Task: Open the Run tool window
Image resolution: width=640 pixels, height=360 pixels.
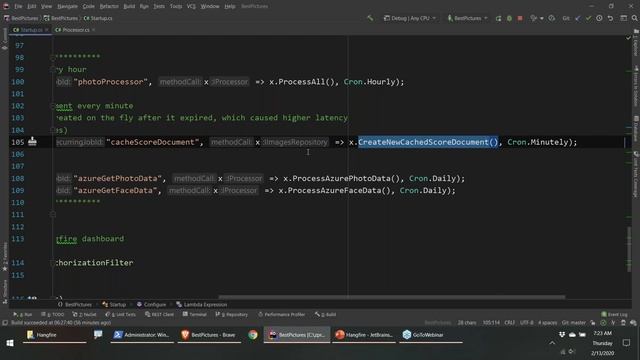Action: click(x=23, y=314)
